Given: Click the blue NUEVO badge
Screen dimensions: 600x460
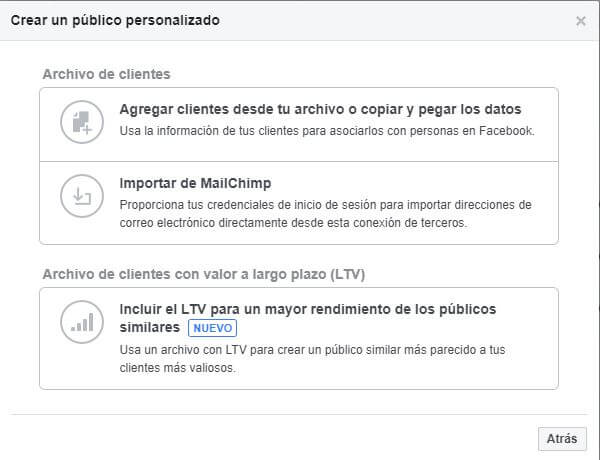Looking at the screenshot, I should (x=214, y=328).
